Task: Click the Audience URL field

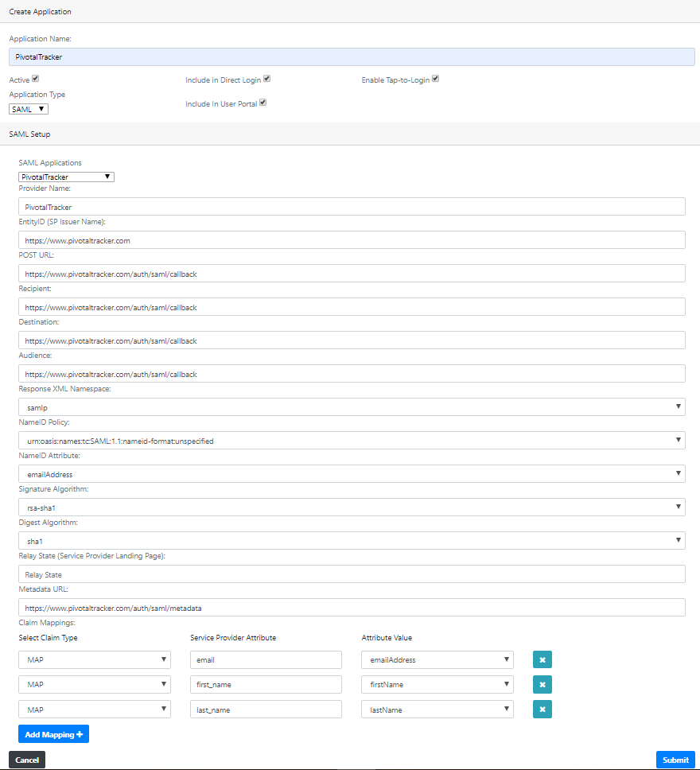Action: (352, 374)
